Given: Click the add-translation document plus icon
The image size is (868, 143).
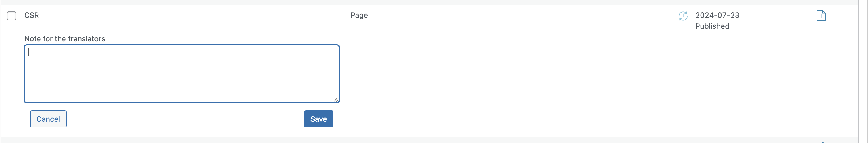Looking at the screenshot, I should (821, 16).
